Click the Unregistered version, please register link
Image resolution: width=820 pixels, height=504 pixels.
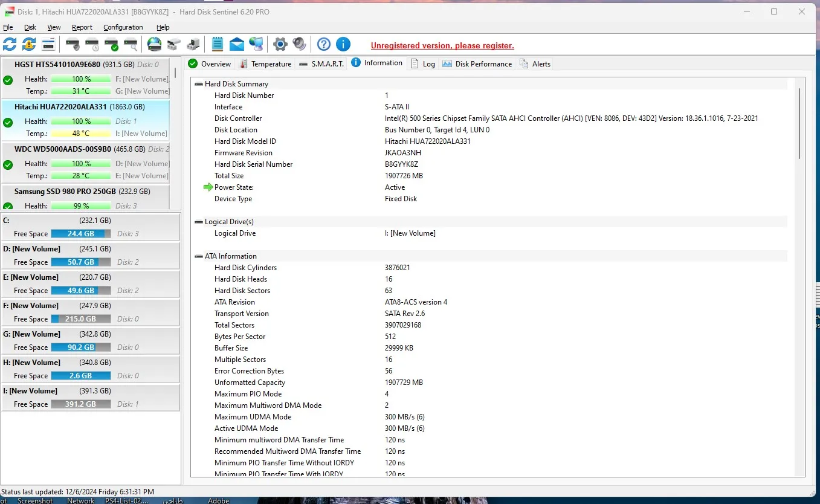(x=442, y=45)
